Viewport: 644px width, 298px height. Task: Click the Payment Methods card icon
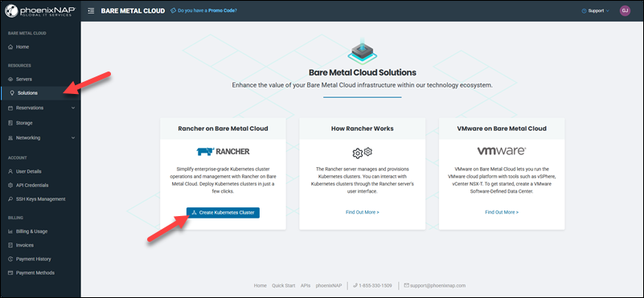10,272
